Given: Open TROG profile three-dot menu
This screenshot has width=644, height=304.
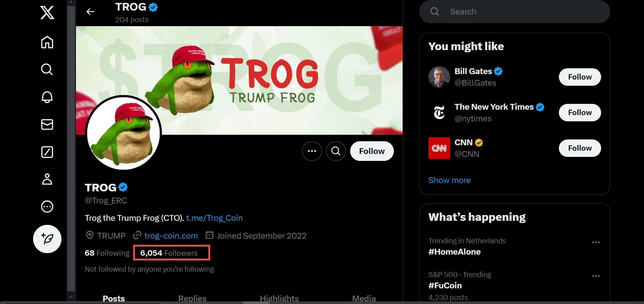Looking at the screenshot, I should pyautogui.click(x=312, y=151).
